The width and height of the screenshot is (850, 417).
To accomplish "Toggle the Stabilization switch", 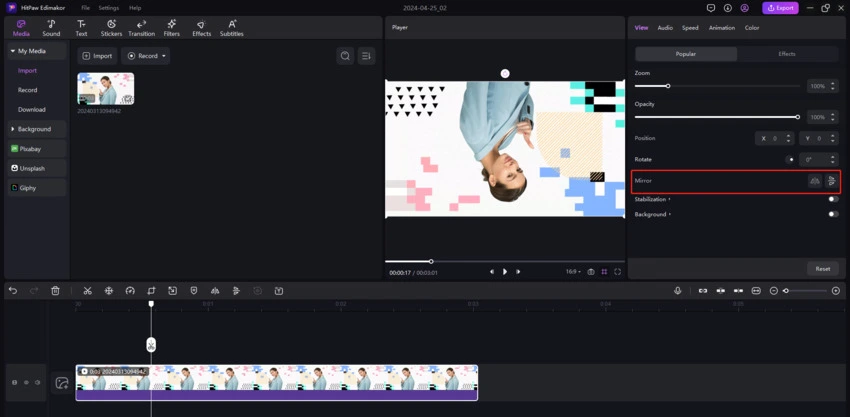I will click(x=832, y=199).
